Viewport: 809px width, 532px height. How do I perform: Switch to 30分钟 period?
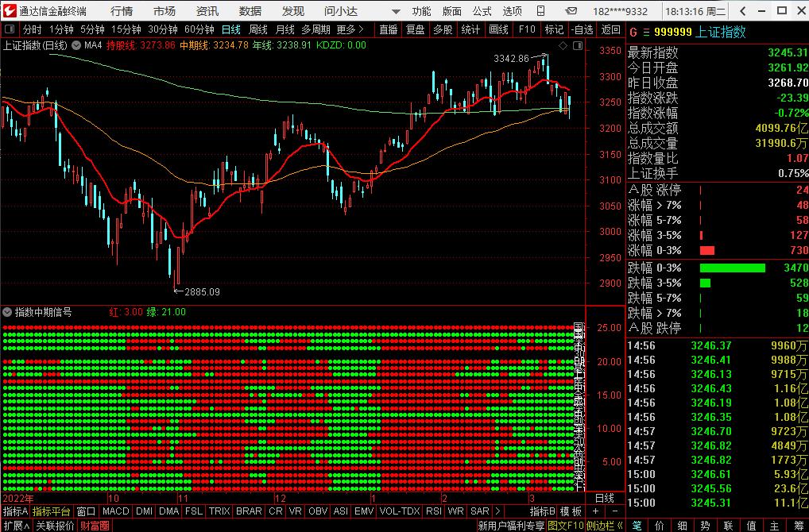click(x=163, y=30)
